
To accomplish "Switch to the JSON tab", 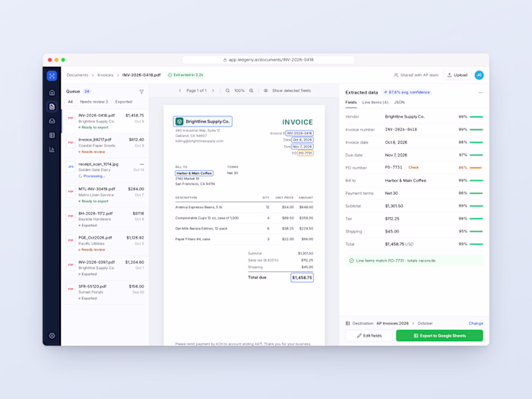I will pyautogui.click(x=399, y=103).
